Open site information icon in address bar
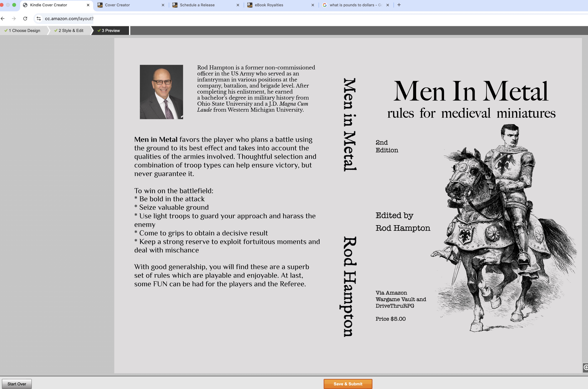 (39, 19)
